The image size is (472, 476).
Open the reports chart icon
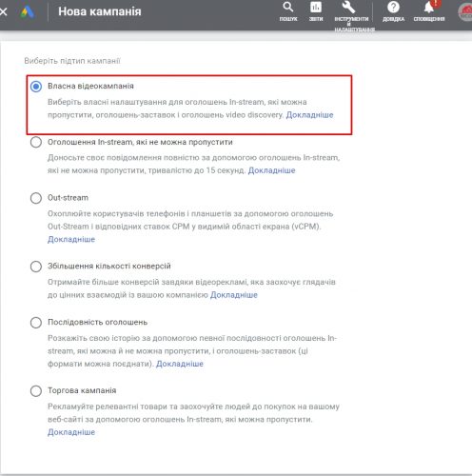click(316, 7)
